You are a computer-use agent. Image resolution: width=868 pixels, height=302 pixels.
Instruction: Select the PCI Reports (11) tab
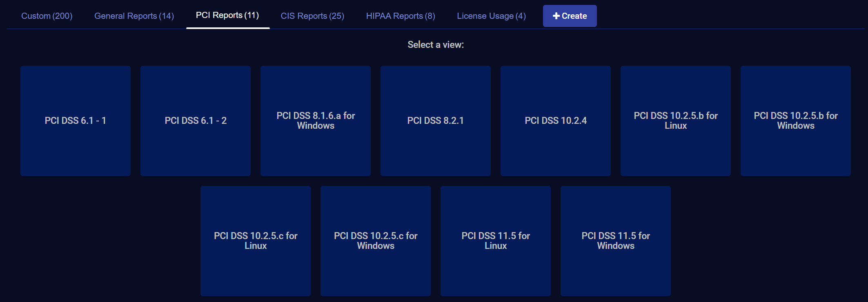click(x=227, y=16)
